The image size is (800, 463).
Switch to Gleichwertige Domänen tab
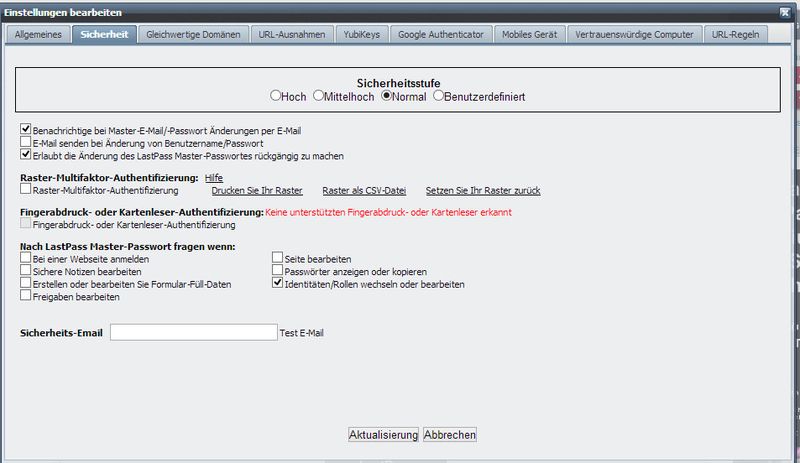[x=193, y=35]
